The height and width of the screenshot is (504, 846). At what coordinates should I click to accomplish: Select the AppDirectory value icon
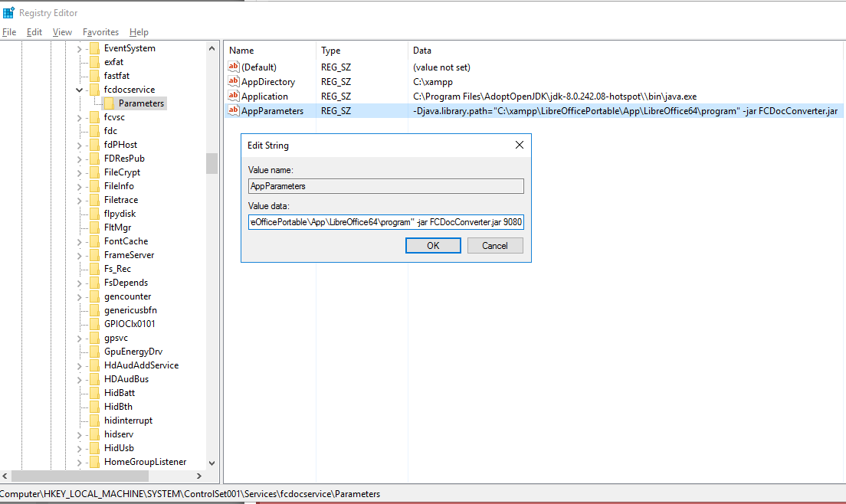click(234, 82)
